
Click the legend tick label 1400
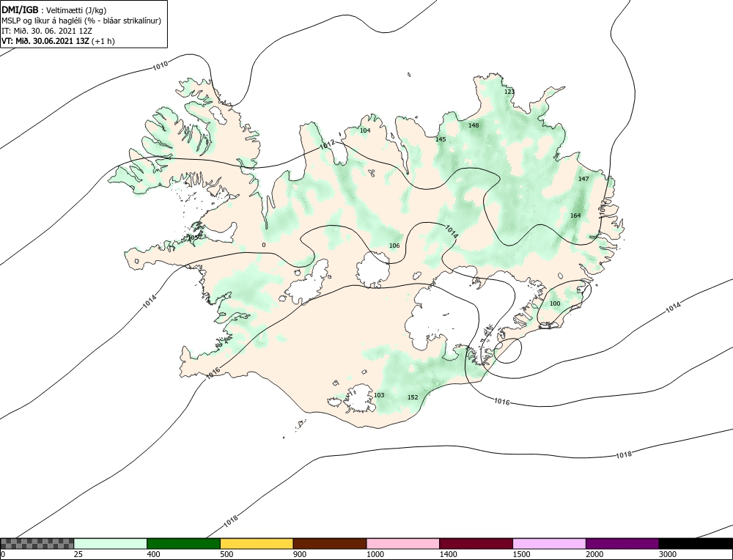tap(449, 554)
